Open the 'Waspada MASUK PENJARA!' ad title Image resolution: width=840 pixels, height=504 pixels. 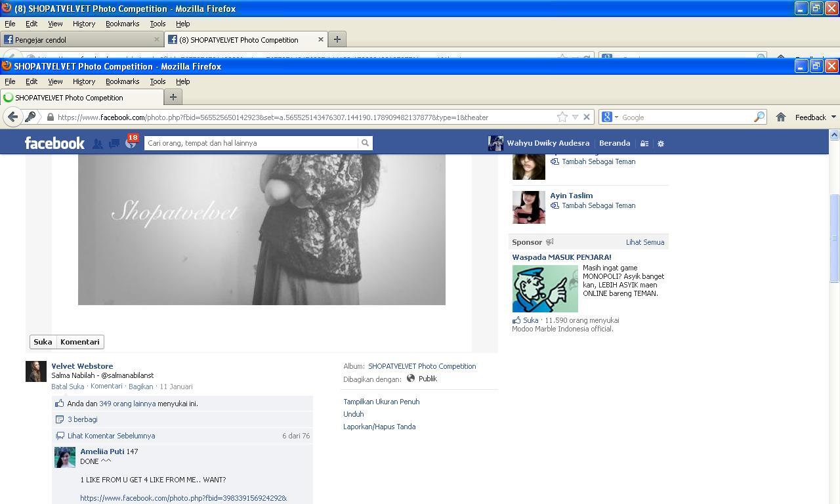(x=562, y=257)
